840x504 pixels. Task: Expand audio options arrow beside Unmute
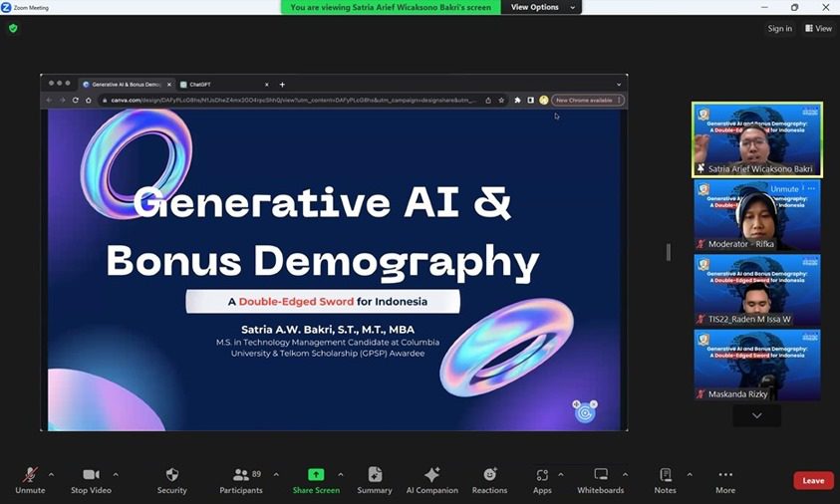(51, 474)
